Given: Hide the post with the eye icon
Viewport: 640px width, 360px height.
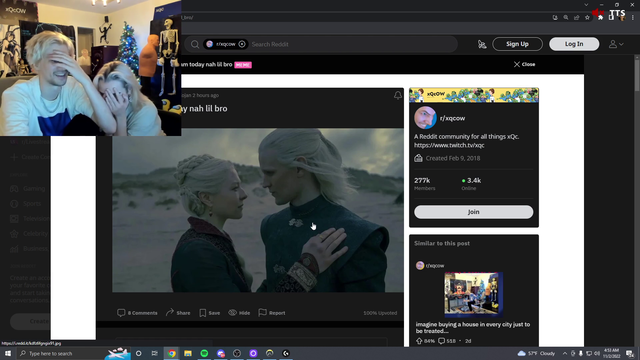Looking at the screenshot, I should point(239,313).
